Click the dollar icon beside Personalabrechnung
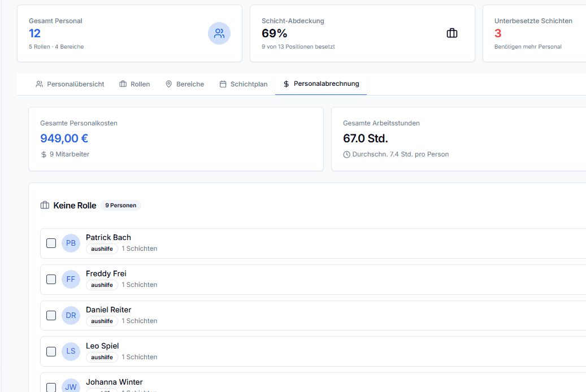Screen dimensions: 586x392 pyautogui.click(x=286, y=84)
